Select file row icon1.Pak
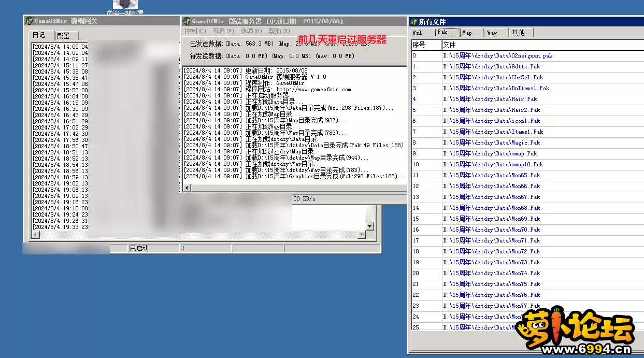Screen dimensions: 644x358 527,121
